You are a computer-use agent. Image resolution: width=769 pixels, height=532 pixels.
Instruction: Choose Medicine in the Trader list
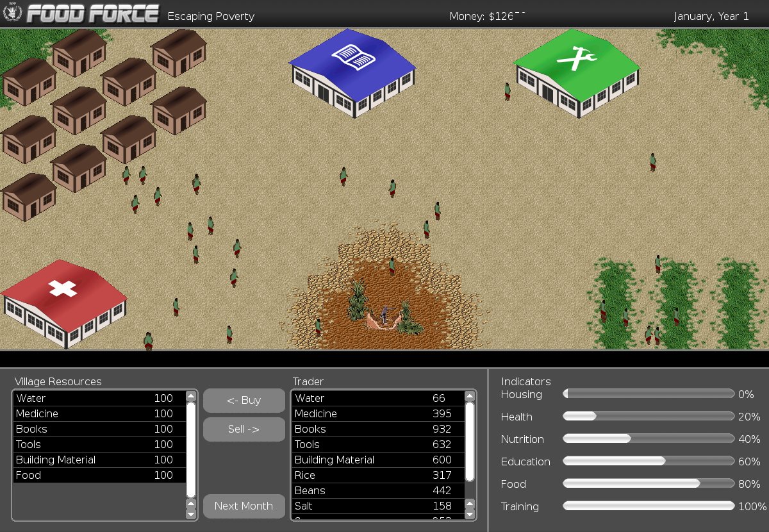pos(378,414)
